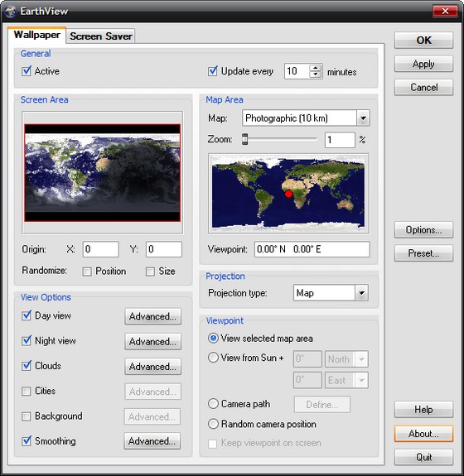Decrease update minutes with down spinner arrow
Image resolution: width=464 pixels, height=476 pixels.
coord(316,75)
